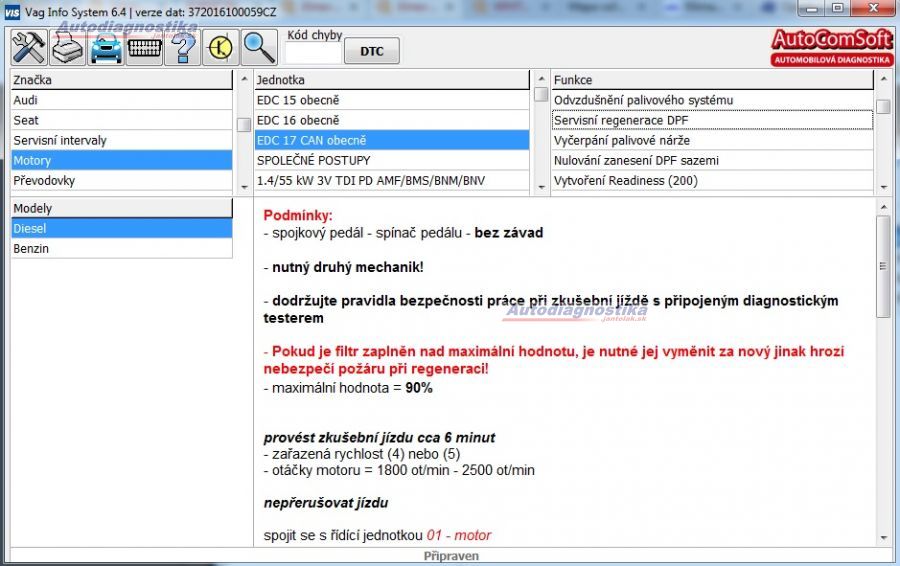
Task: Click the OBD connector icon
Action: [x=144, y=48]
